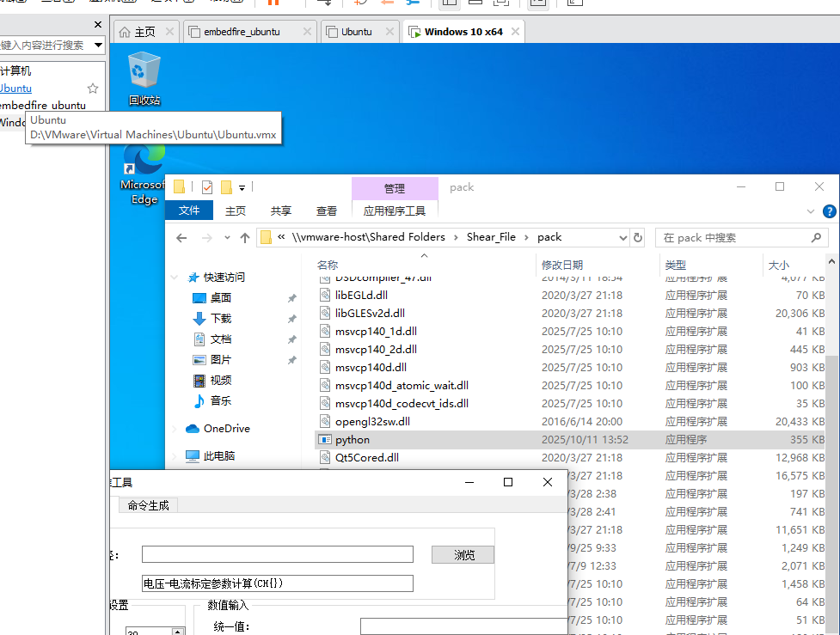Collapse the Explorer ribbon with the chevron

point(809,211)
